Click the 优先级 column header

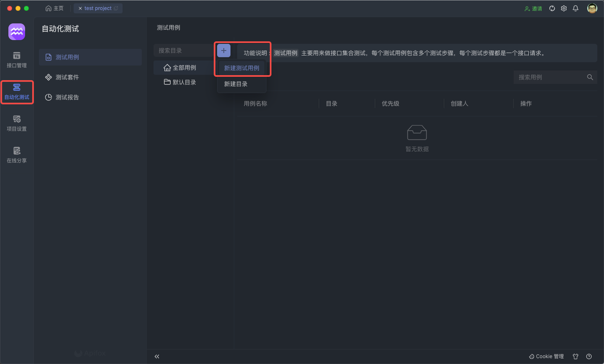391,103
